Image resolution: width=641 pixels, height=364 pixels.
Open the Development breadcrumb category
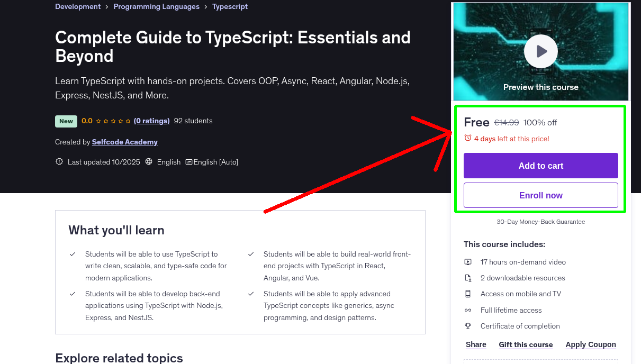click(77, 6)
